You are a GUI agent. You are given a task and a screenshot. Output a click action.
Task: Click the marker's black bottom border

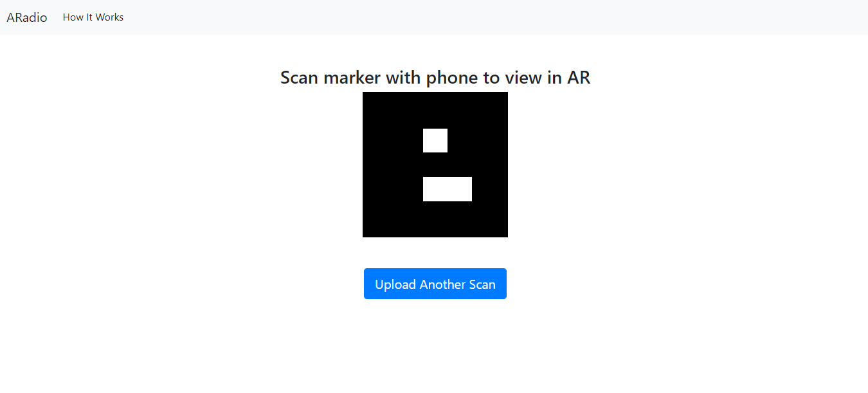pyautogui.click(x=435, y=219)
